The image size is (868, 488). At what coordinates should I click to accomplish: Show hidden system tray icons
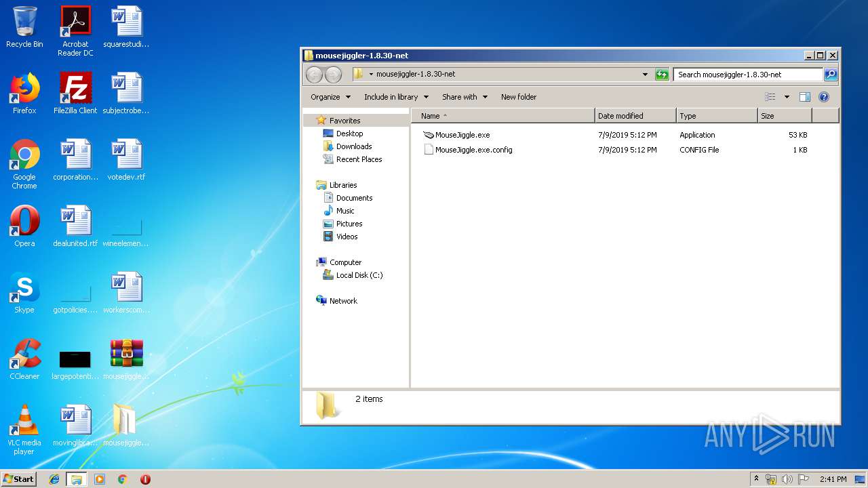pyautogui.click(x=756, y=479)
